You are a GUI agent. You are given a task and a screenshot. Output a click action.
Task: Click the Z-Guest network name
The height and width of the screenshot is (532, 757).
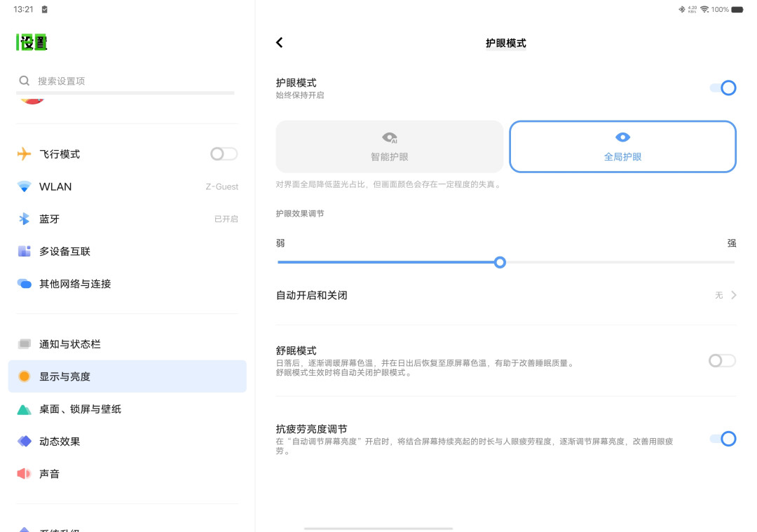(x=221, y=187)
